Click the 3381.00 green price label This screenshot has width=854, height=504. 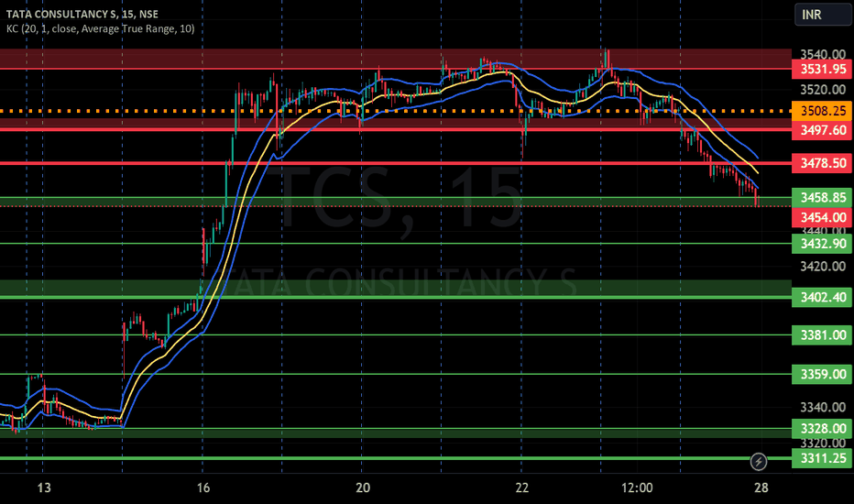pos(822,334)
